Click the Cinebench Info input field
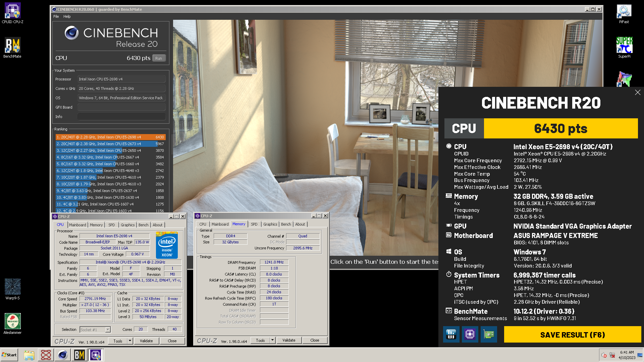The height and width of the screenshot is (362, 644). click(121, 117)
